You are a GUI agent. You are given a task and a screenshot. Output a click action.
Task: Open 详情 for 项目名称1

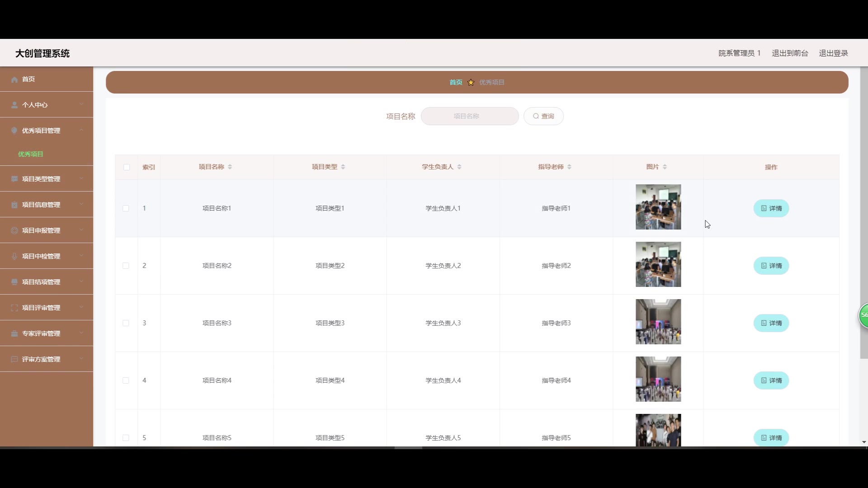[771, 208]
